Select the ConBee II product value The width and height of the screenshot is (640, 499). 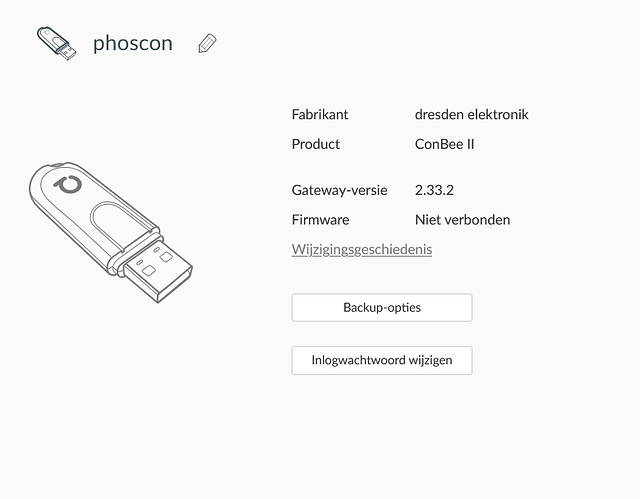click(444, 144)
